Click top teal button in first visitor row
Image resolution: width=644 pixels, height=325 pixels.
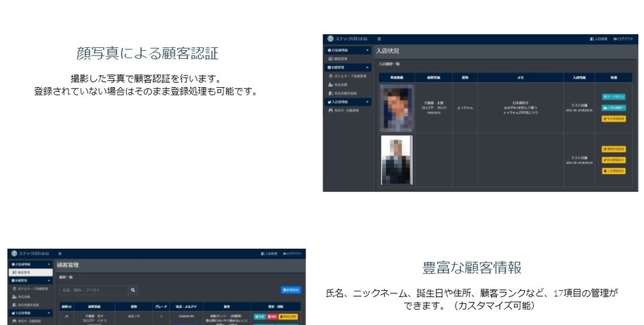[x=613, y=97]
